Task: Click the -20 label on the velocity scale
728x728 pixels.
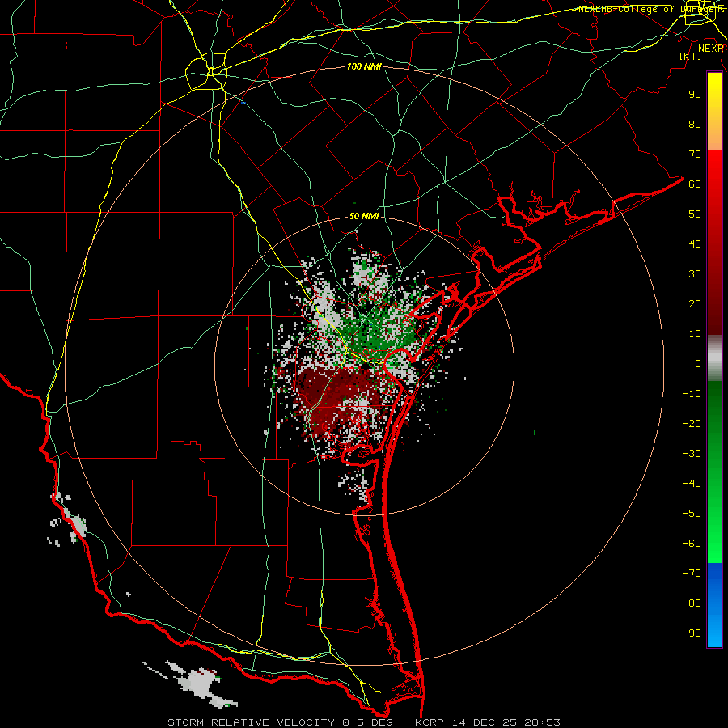Action: [692, 423]
